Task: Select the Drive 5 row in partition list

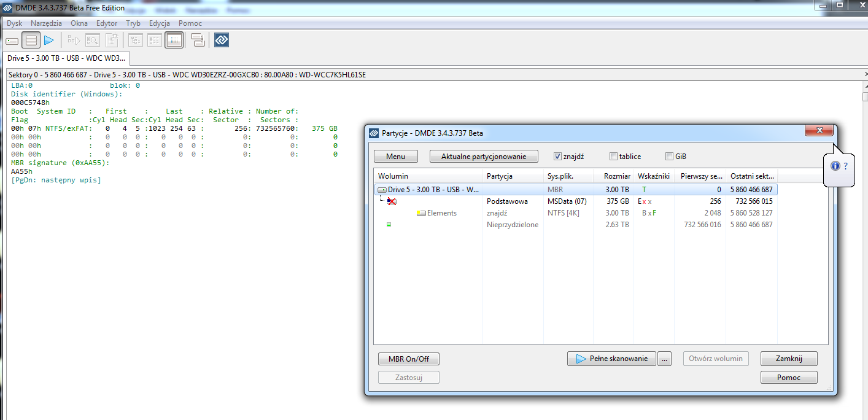Action: click(576, 190)
